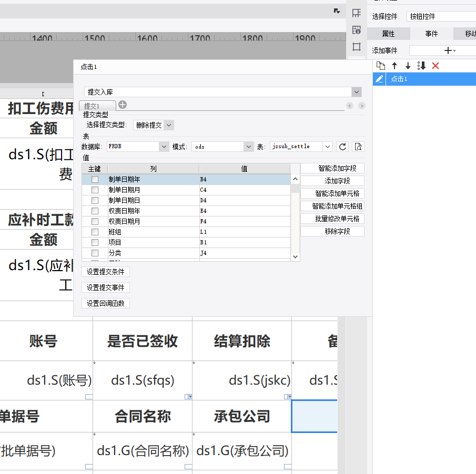Click the field table scroll up arrow
Viewport: 476px width, 474px height.
(295, 179)
